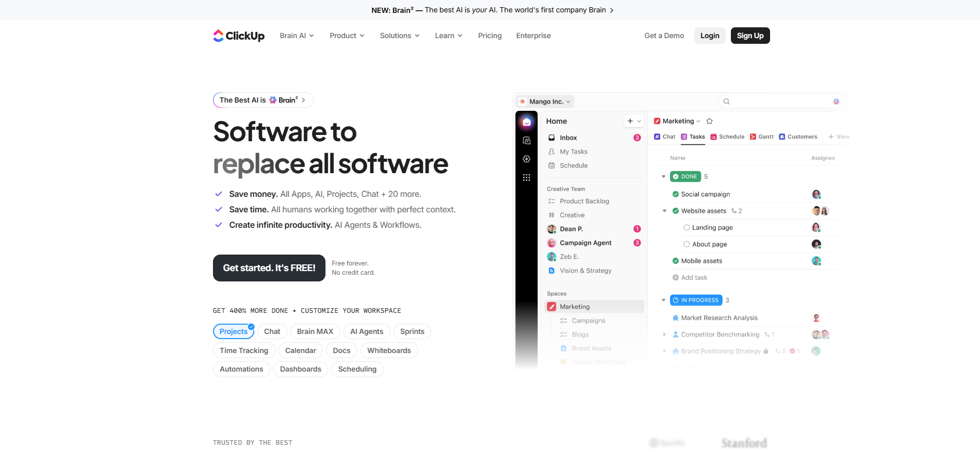Collapse the Website assets subtasks
Viewport: 980px width, 469px height.
pos(664,211)
